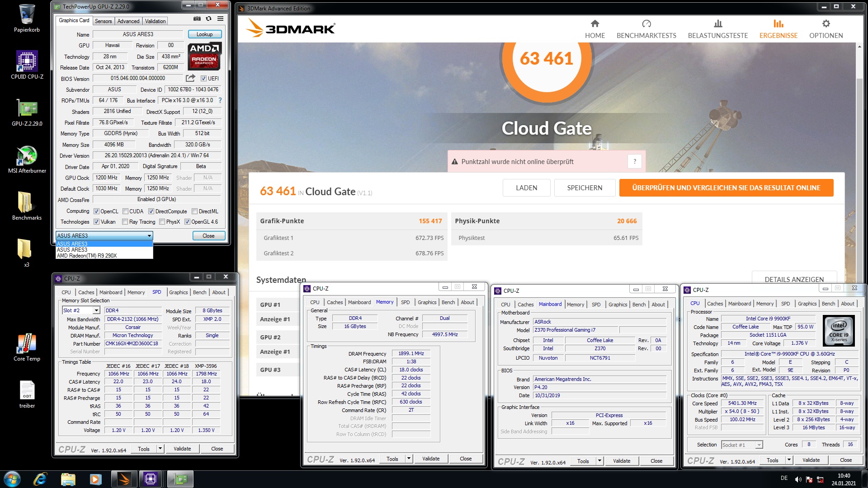Click the orange online result comparison button
The height and width of the screenshot is (488, 868).
(726, 188)
